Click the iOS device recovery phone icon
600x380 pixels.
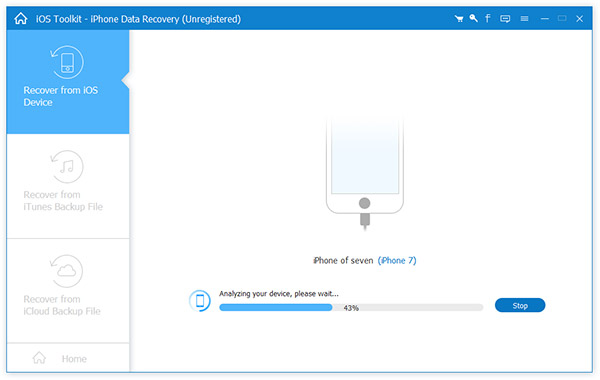click(x=67, y=62)
